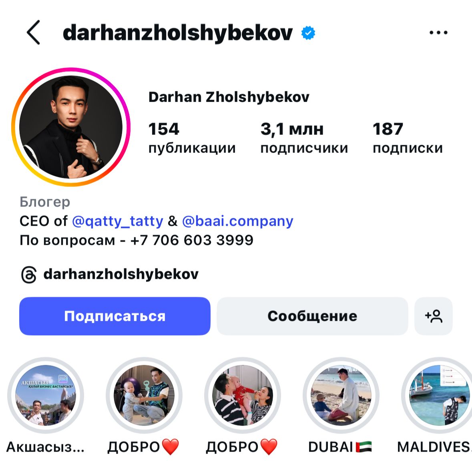Open the Threads logo icon

pyautogui.click(x=29, y=275)
